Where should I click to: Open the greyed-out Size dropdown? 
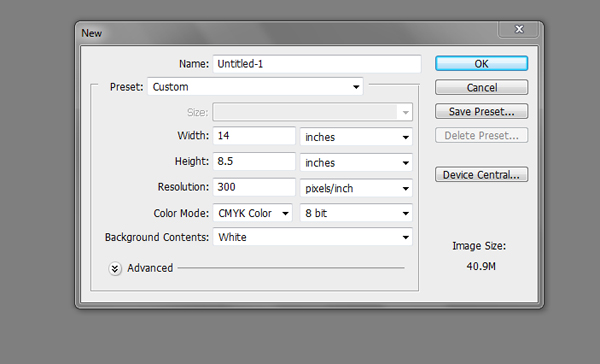pos(313,112)
